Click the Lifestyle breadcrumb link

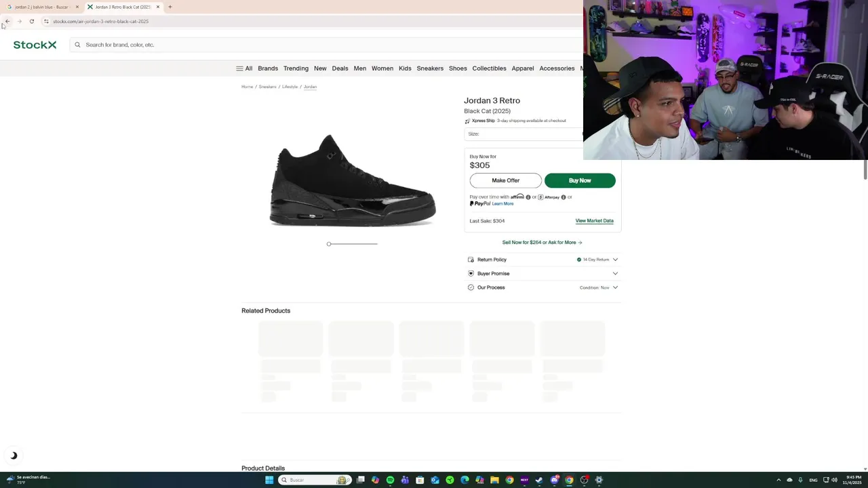point(290,87)
